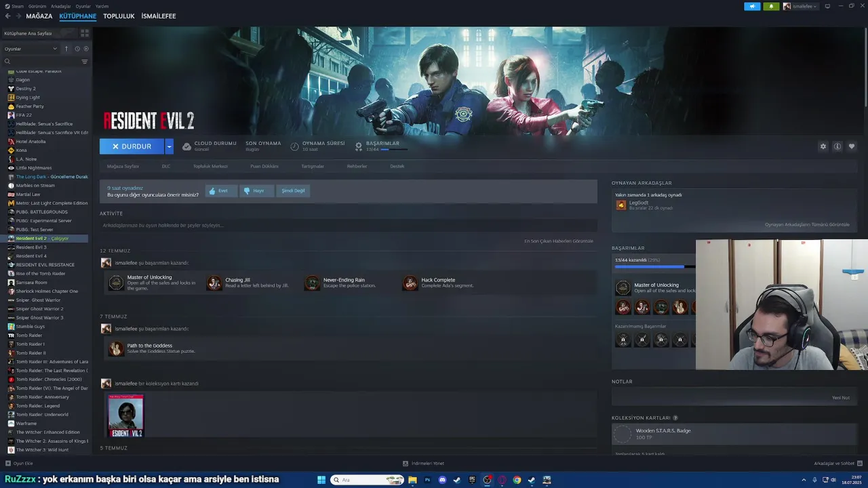Click the blue announcements megaphone icon
868x488 pixels.
[x=752, y=6]
